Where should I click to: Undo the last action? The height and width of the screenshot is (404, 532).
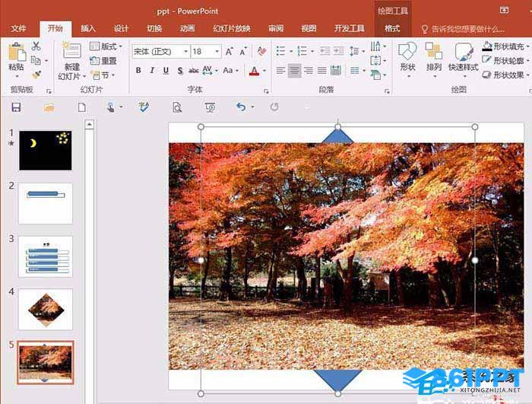pyautogui.click(x=241, y=107)
